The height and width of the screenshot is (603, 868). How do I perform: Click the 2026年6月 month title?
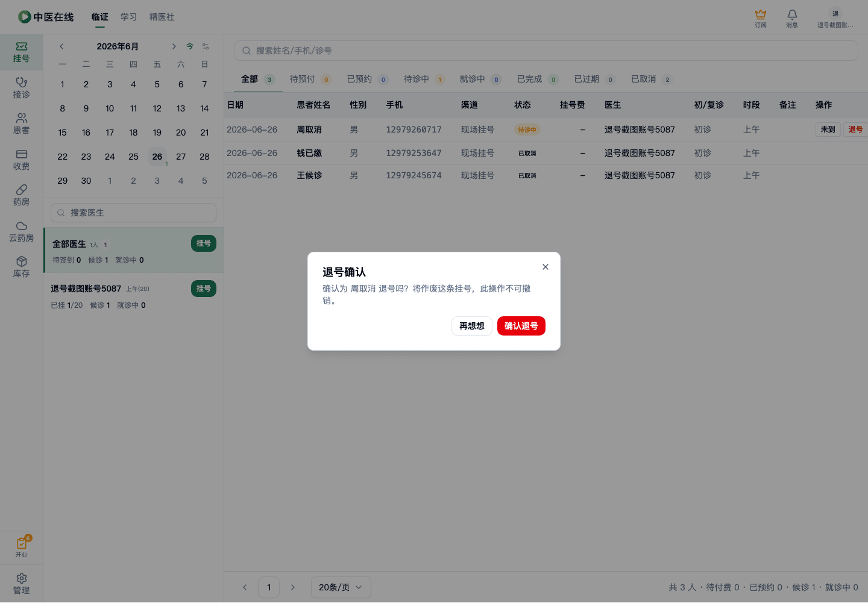click(x=118, y=46)
